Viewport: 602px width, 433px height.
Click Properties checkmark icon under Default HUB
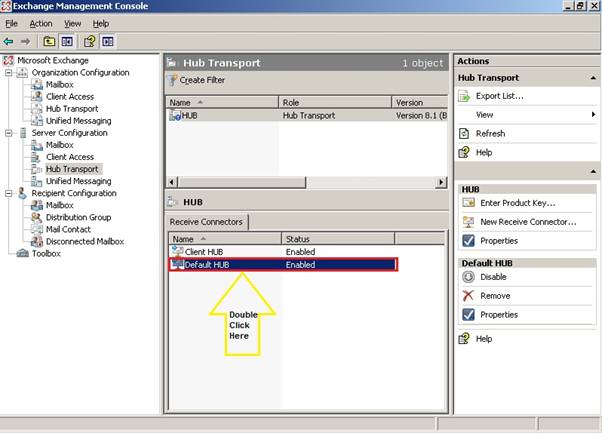point(468,315)
